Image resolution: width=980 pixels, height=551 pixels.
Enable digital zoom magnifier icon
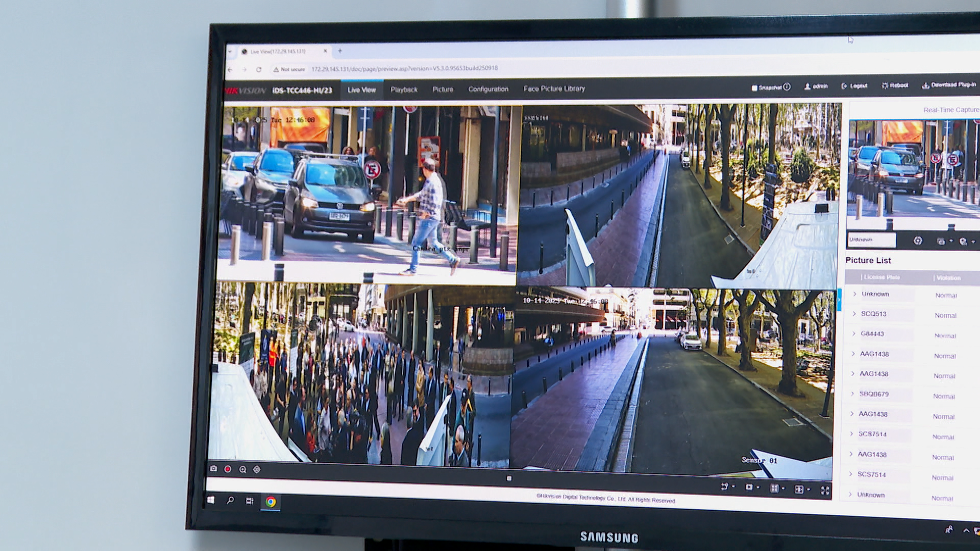[242, 469]
